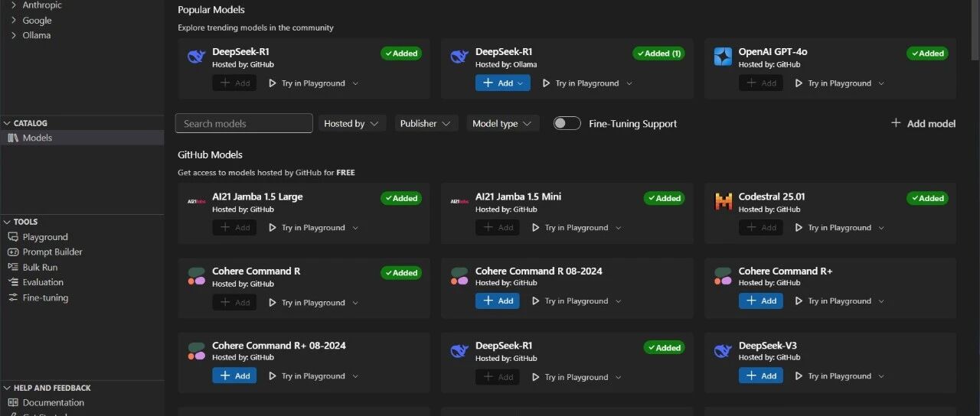
Task: Collapse the TOOLS section header
Action: tap(82, 222)
